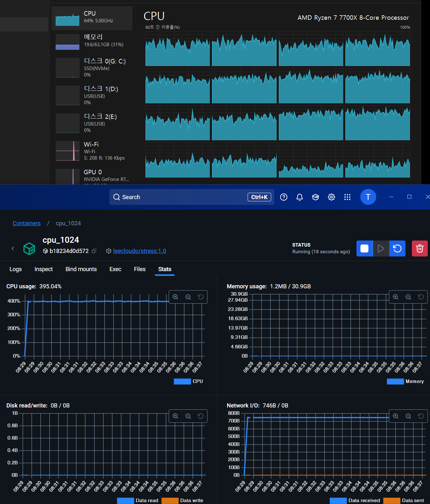
Task: Zoom out on the Disk read/write chart
Action: [x=188, y=416]
